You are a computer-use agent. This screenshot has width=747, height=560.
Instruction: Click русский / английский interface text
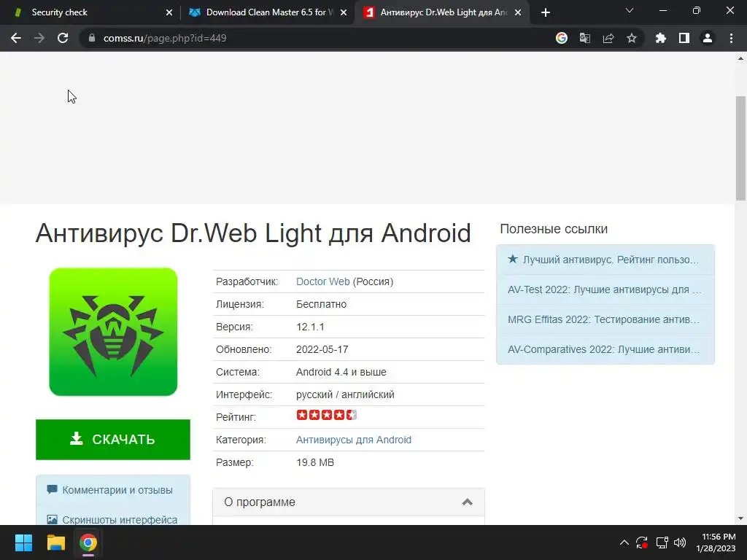(345, 394)
